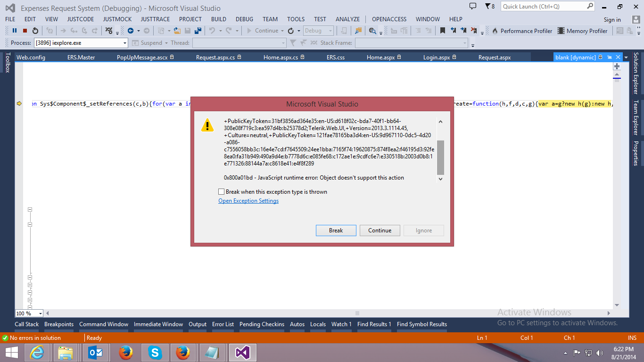This screenshot has height=362, width=644.
Task: Go to the next bookmark icon
Action: point(464,31)
